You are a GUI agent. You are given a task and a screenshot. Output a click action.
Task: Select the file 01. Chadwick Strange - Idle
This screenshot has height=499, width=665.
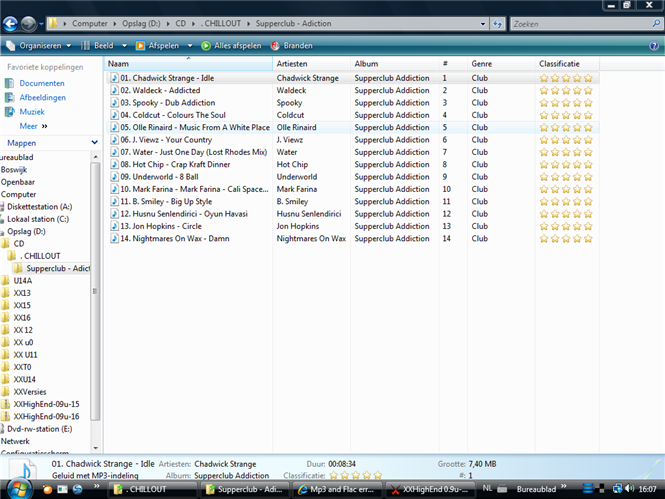point(167,78)
